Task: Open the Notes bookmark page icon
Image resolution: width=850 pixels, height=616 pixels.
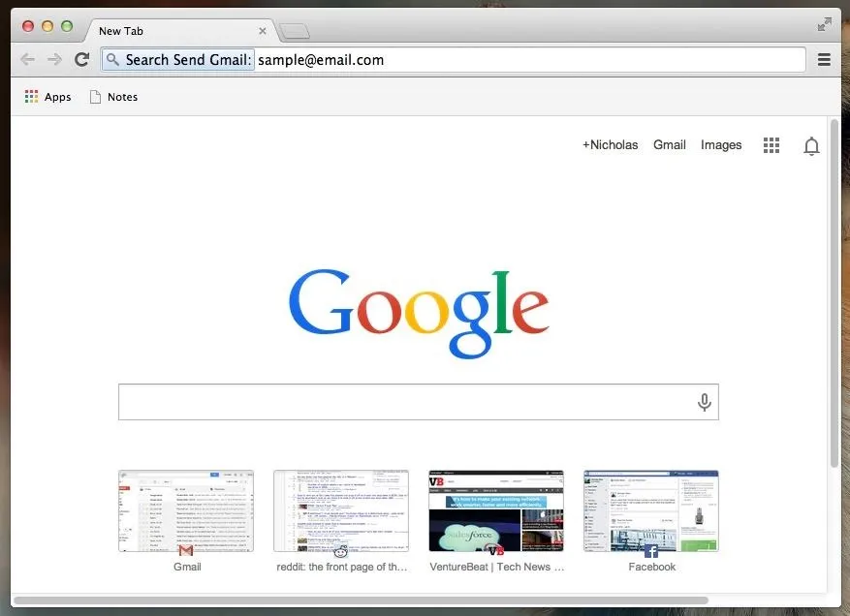Action: [x=95, y=97]
